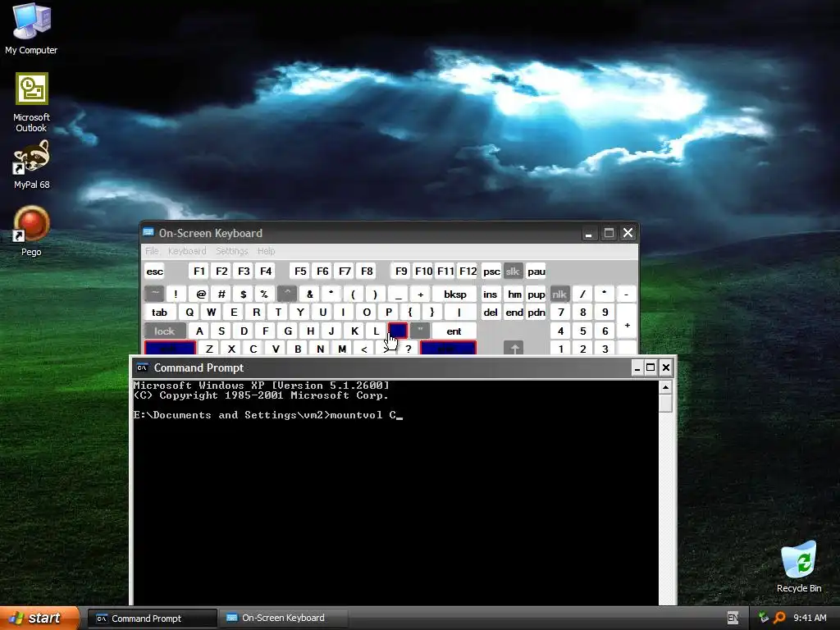Close the On-Screen Keyboard window

tap(628, 233)
